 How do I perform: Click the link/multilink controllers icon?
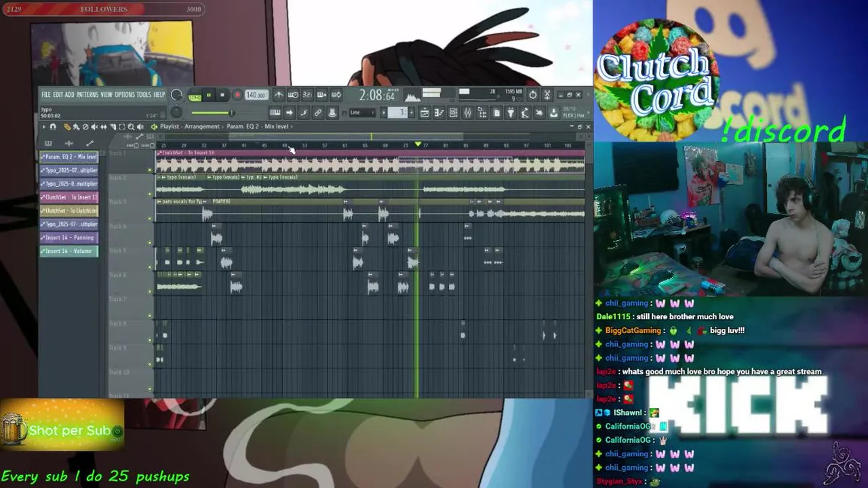pos(318,113)
